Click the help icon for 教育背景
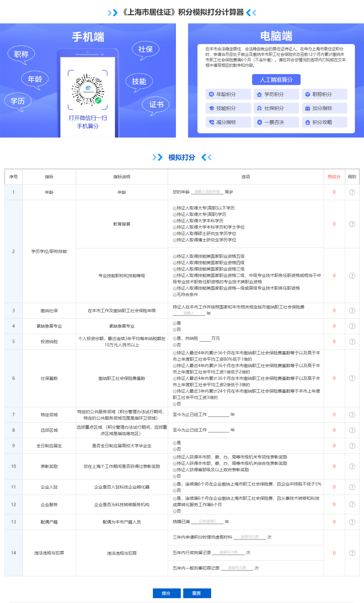 352,224
